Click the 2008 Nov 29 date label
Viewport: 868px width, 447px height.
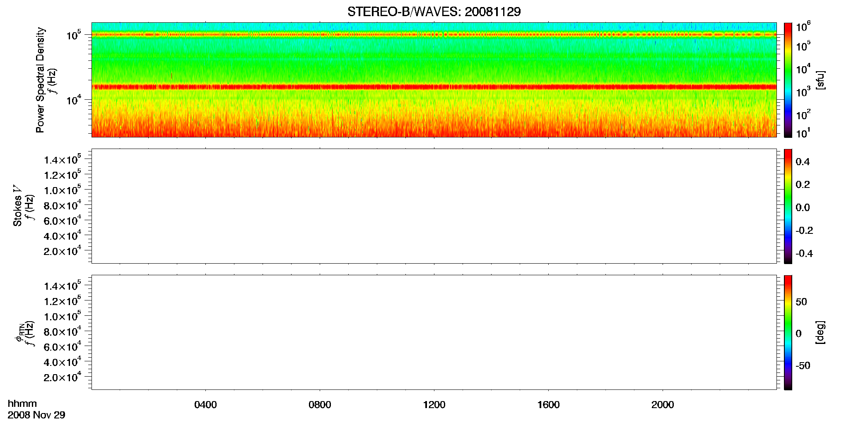click(x=36, y=415)
